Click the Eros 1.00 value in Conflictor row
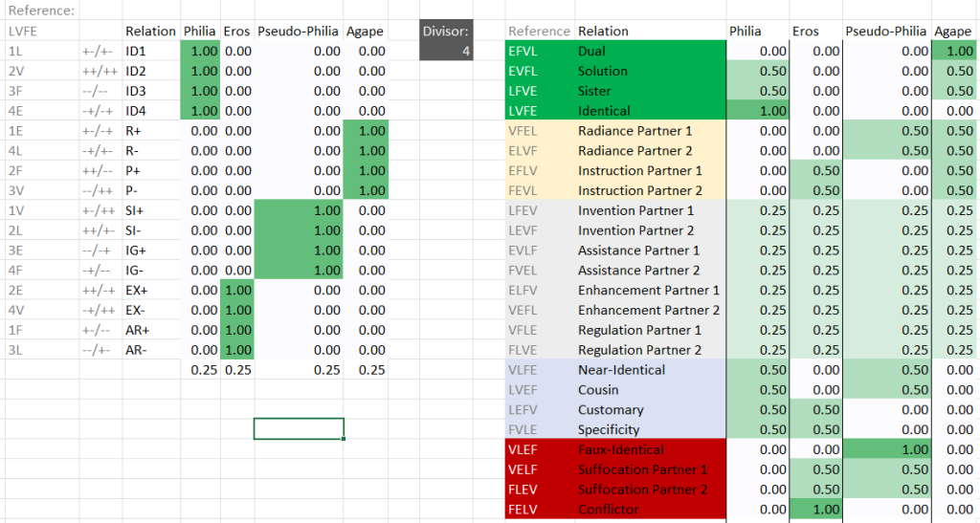 815,510
